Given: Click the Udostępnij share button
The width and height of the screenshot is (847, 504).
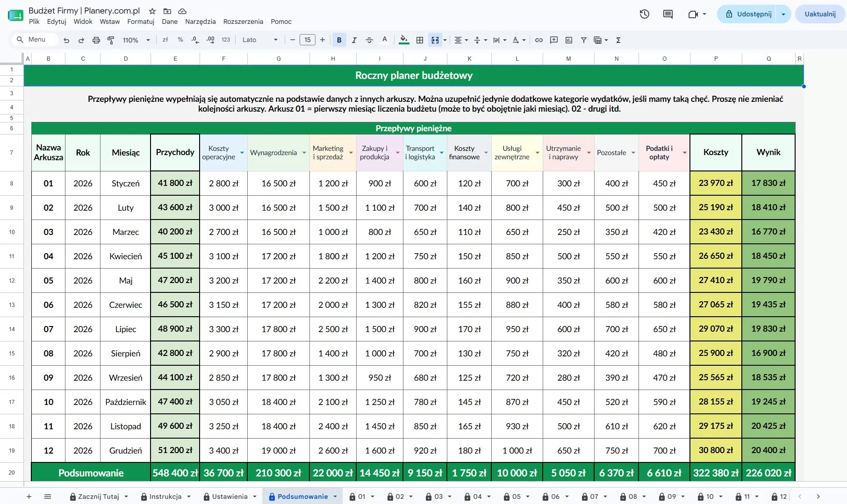Looking at the screenshot, I should coord(749,14).
